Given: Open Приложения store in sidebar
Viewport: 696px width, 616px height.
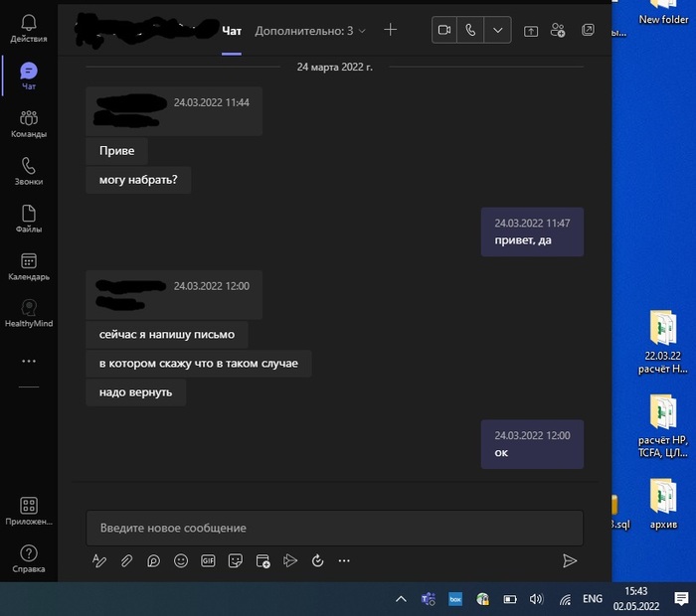Looking at the screenshot, I should [x=29, y=511].
